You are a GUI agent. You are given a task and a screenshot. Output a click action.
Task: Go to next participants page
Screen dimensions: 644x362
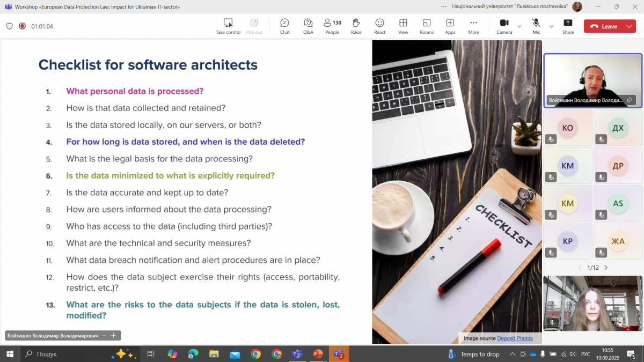pyautogui.click(x=606, y=268)
